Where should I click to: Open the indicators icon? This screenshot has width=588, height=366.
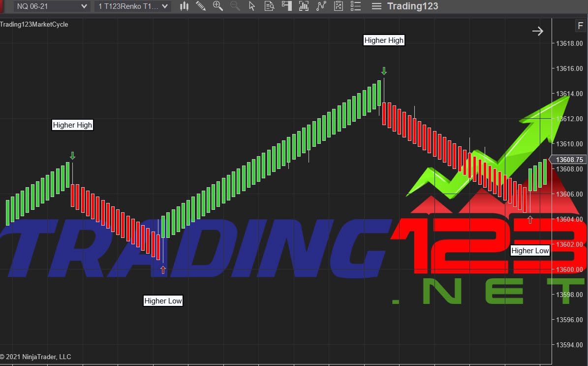(x=321, y=6)
